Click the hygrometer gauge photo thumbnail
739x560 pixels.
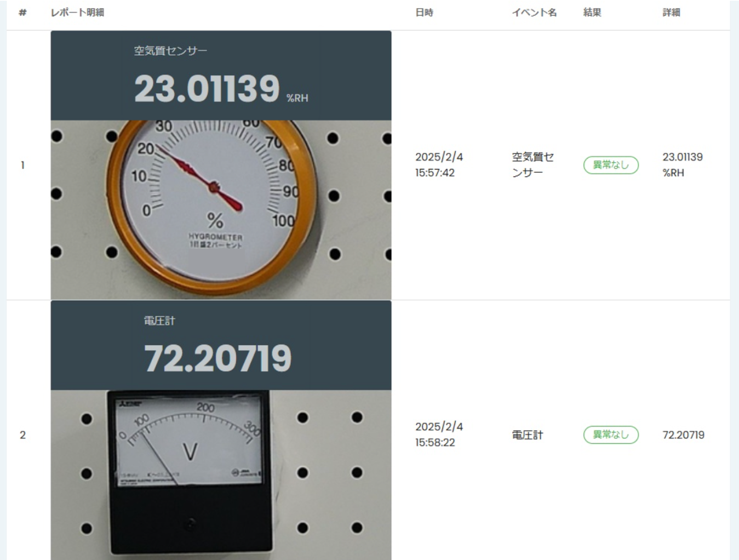(221, 210)
